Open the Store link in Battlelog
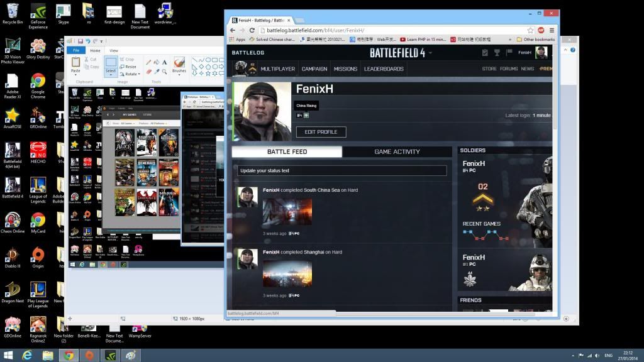 [x=489, y=69]
